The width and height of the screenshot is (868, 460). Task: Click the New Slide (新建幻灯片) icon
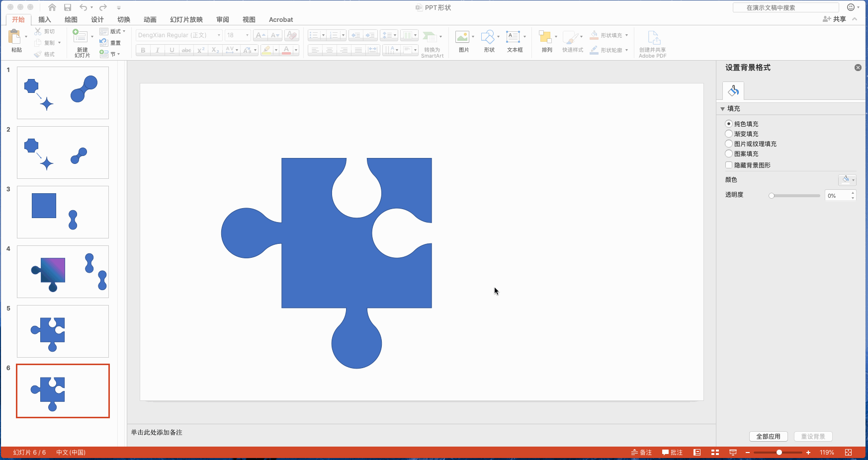[80, 36]
